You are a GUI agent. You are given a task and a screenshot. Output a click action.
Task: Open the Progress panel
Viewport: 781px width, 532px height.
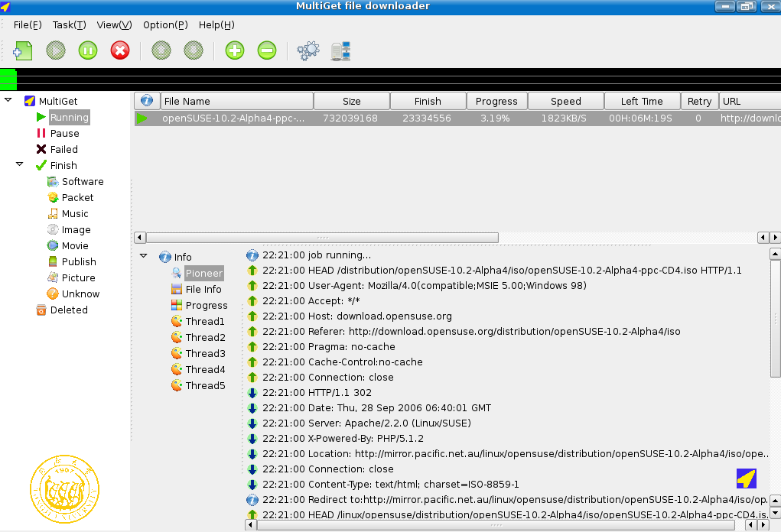coord(205,305)
